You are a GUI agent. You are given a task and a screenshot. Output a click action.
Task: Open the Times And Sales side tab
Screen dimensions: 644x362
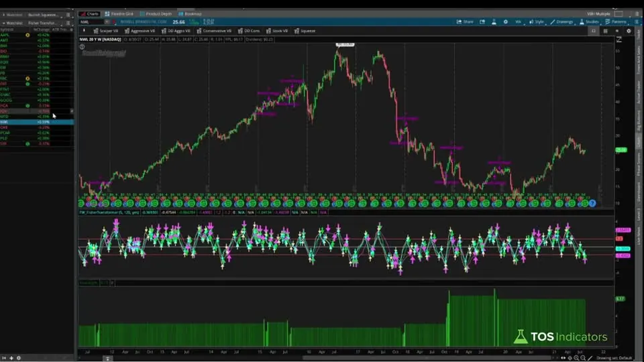(x=639, y=60)
